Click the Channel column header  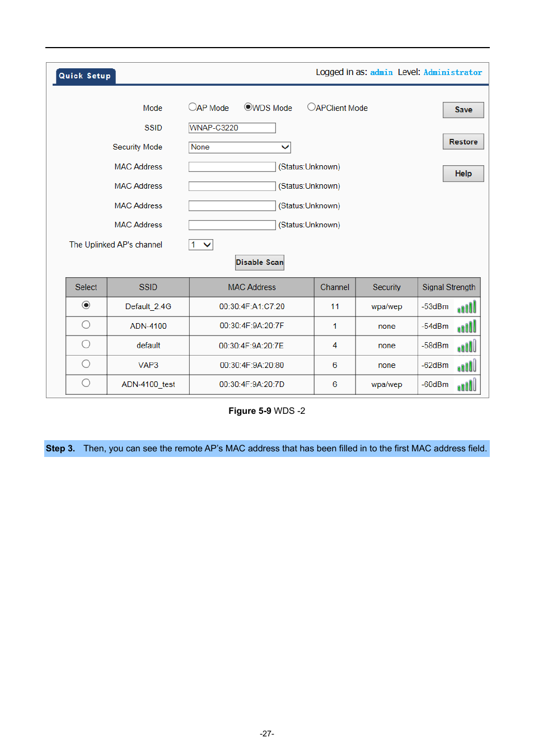point(335,287)
